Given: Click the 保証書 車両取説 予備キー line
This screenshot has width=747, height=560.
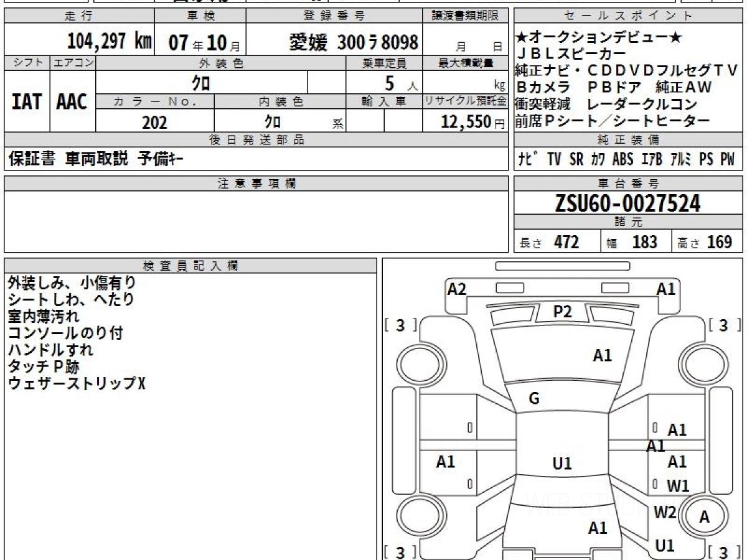Looking at the screenshot, I should pyautogui.click(x=96, y=159).
